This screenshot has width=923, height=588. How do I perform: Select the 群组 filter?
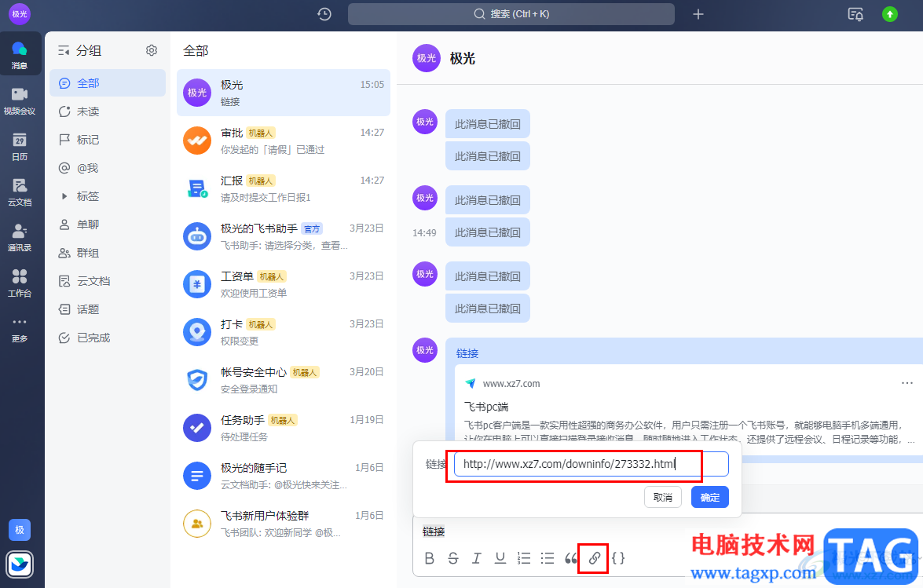(x=108, y=252)
